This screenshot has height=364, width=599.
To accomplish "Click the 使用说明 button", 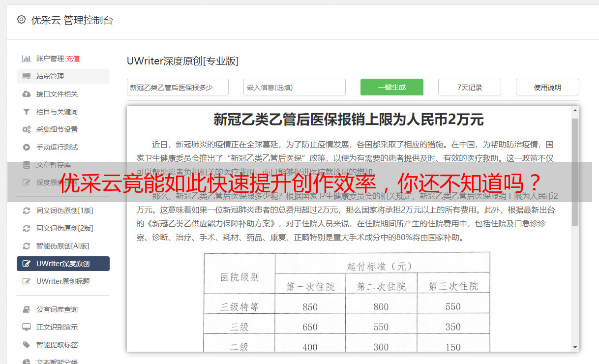I will 547,87.
